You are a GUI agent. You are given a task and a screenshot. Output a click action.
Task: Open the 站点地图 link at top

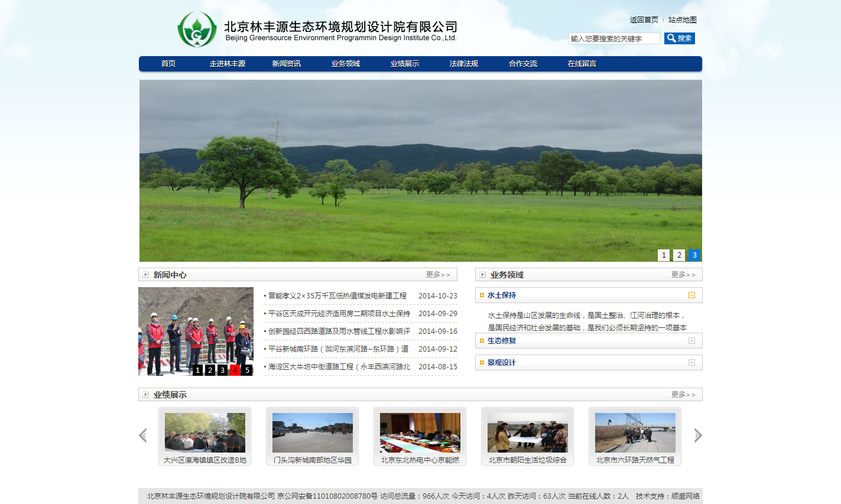pyautogui.click(x=682, y=19)
